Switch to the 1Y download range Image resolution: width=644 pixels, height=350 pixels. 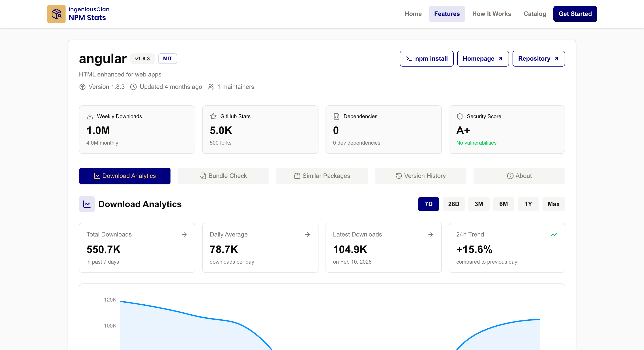tap(528, 204)
